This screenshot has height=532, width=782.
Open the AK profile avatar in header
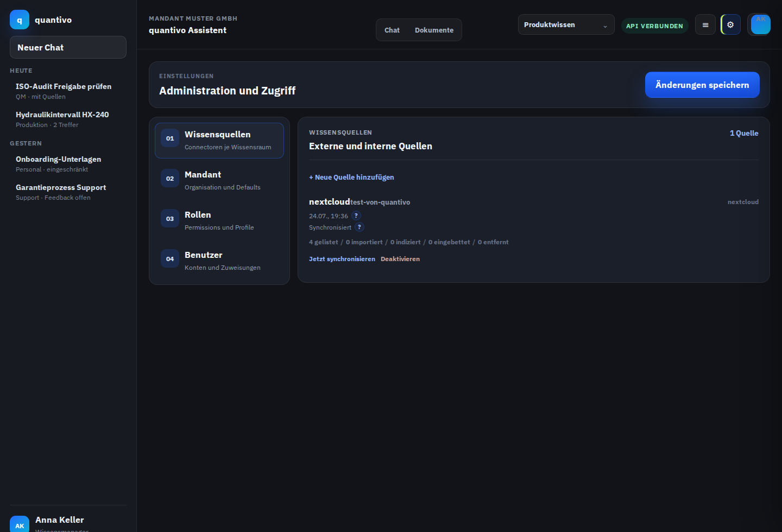point(760,24)
